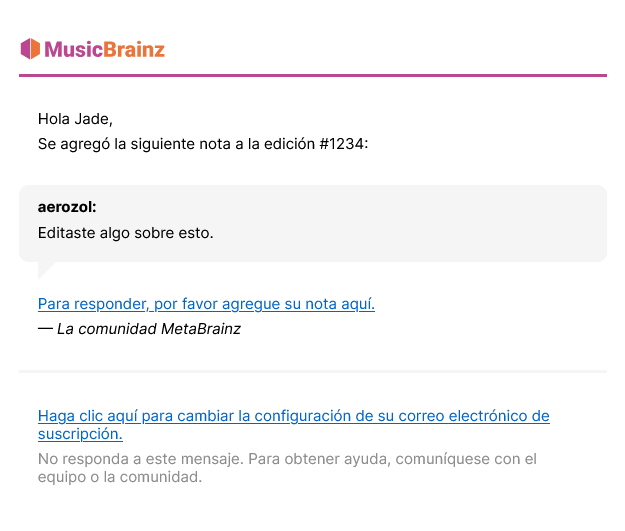
Task: Click the pink "Music" part of the wordmark
Action: (74, 49)
